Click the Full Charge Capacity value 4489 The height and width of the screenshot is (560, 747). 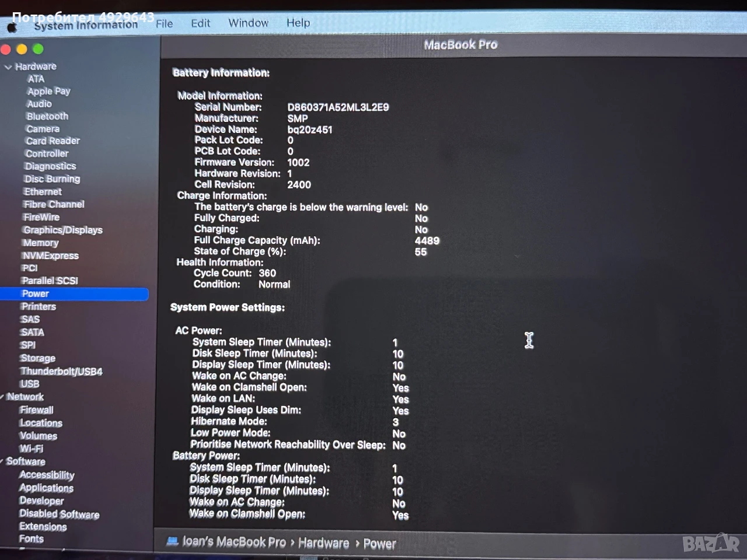point(427,240)
